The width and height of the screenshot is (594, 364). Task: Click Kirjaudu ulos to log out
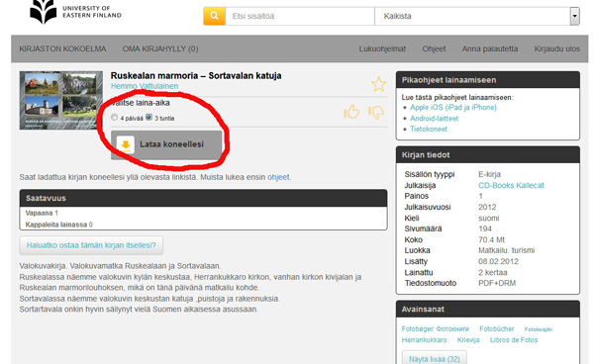556,48
